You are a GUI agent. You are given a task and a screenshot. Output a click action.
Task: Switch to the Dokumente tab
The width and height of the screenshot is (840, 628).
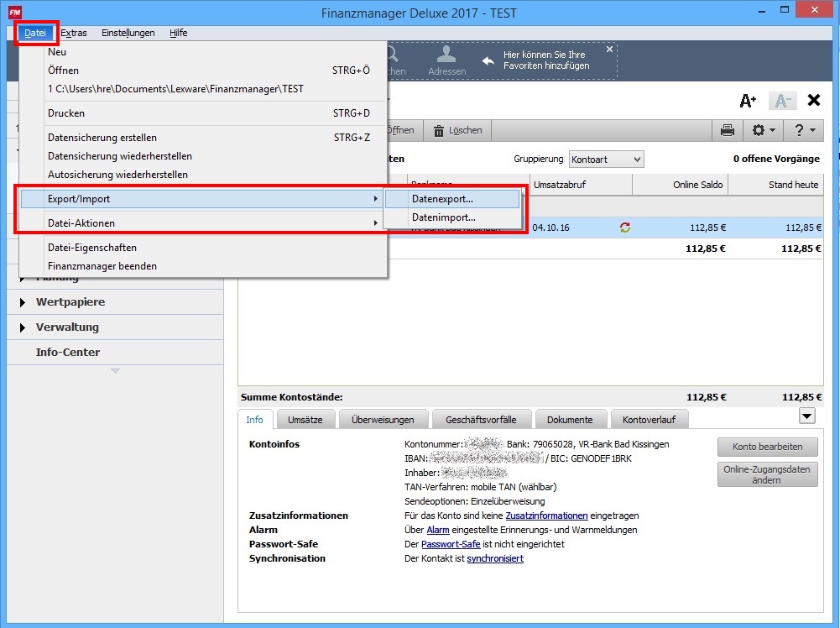pyautogui.click(x=570, y=420)
